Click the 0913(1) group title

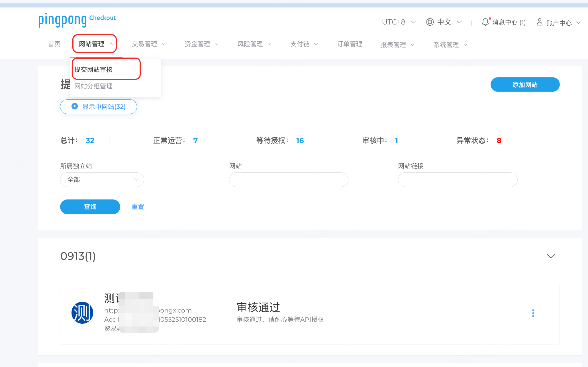[78, 256]
